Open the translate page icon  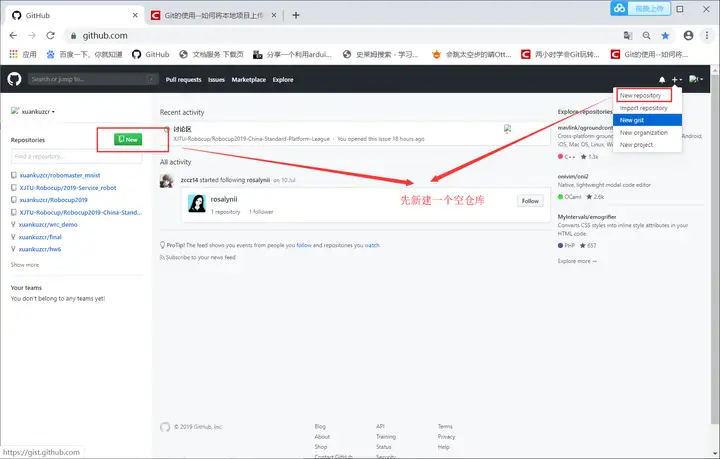click(628, 35)
